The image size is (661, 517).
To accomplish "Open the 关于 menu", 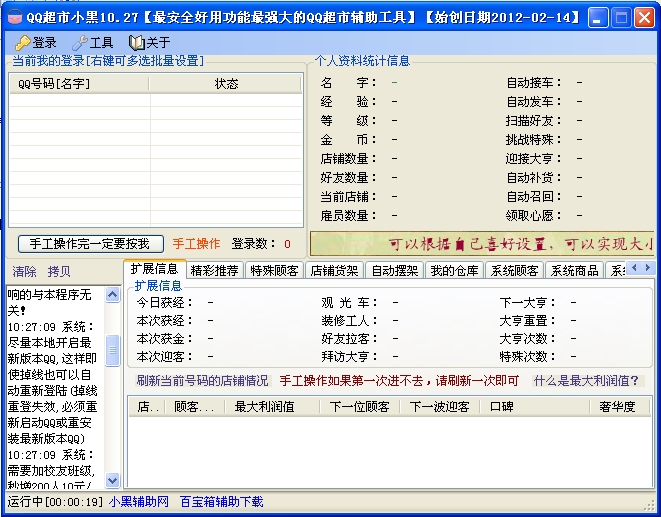I will tap(149, 43).
